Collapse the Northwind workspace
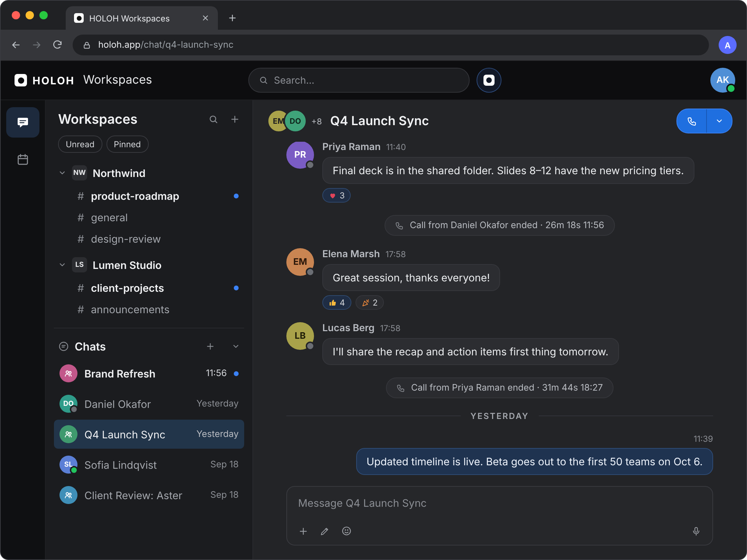Viewport: 747px width, 560px height. (62, 173)
